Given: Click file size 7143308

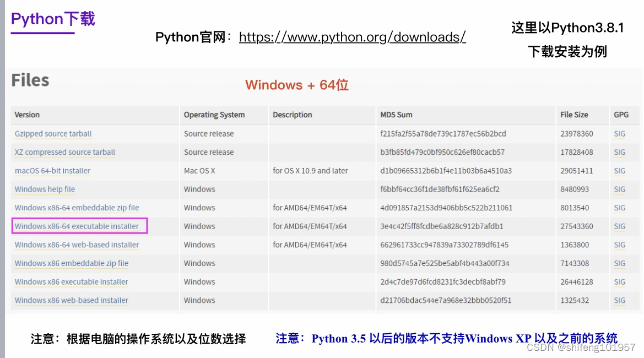Looking at the screenshot, I should click(x=575, y=263).
